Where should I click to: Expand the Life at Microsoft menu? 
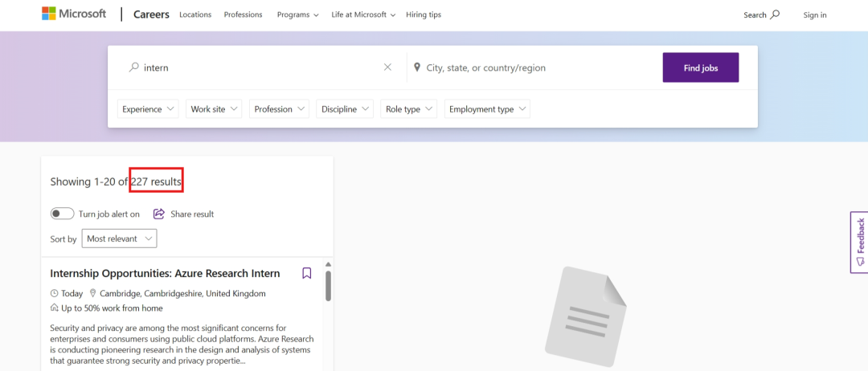(364, 15)
